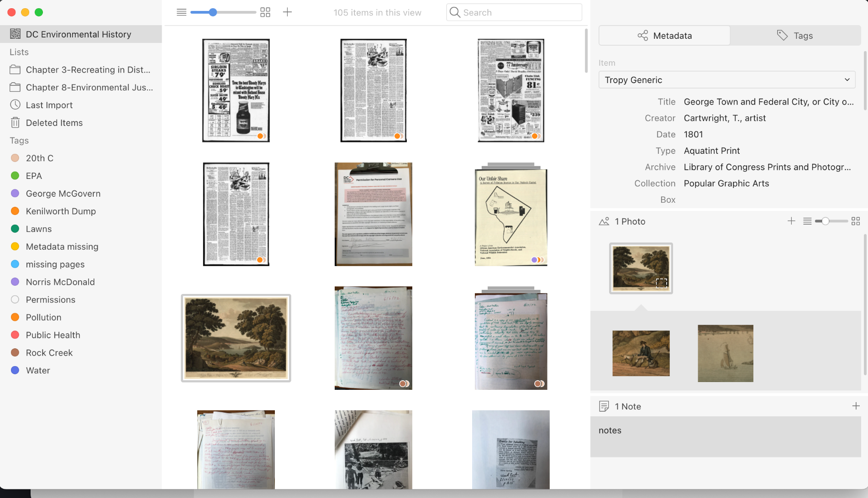
Task: Select the permission form on clipboard item
Action: click(x=374, y=215)
